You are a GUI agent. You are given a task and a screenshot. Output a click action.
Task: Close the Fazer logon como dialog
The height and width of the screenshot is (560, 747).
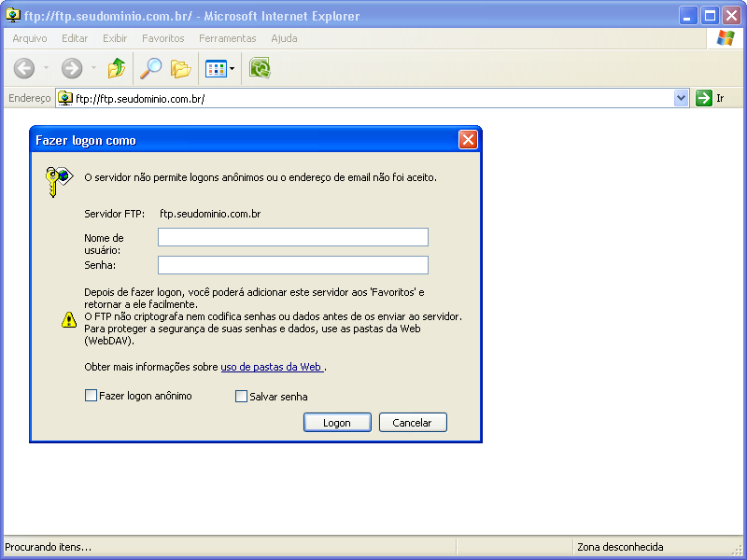click(x=468, y=140)
